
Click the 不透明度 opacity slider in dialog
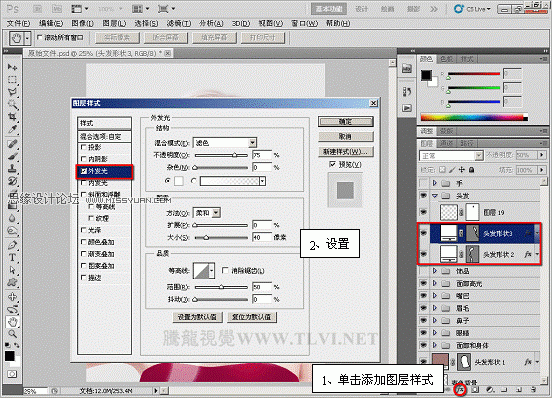point(221,155)
